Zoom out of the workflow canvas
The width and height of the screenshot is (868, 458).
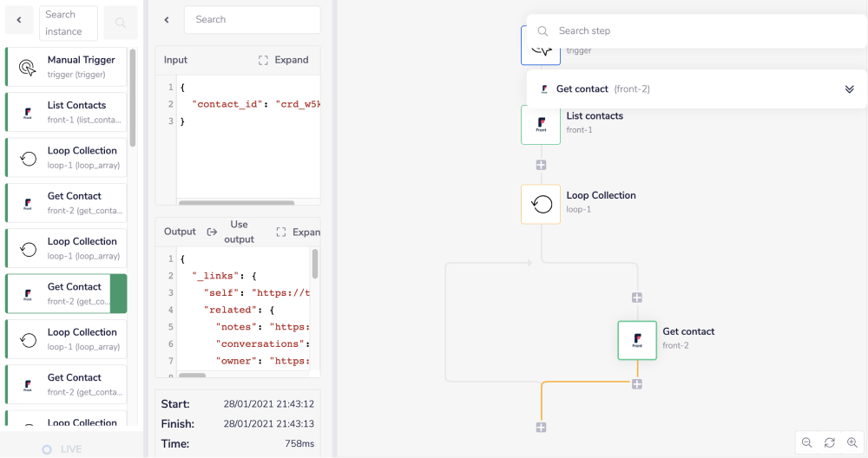tap(807, 442)
